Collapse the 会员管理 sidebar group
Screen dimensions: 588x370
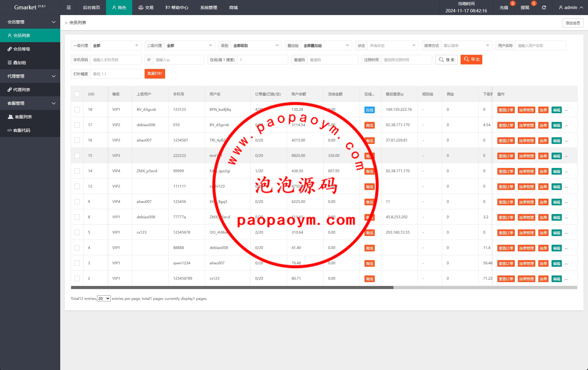click(x=30, y=22)
